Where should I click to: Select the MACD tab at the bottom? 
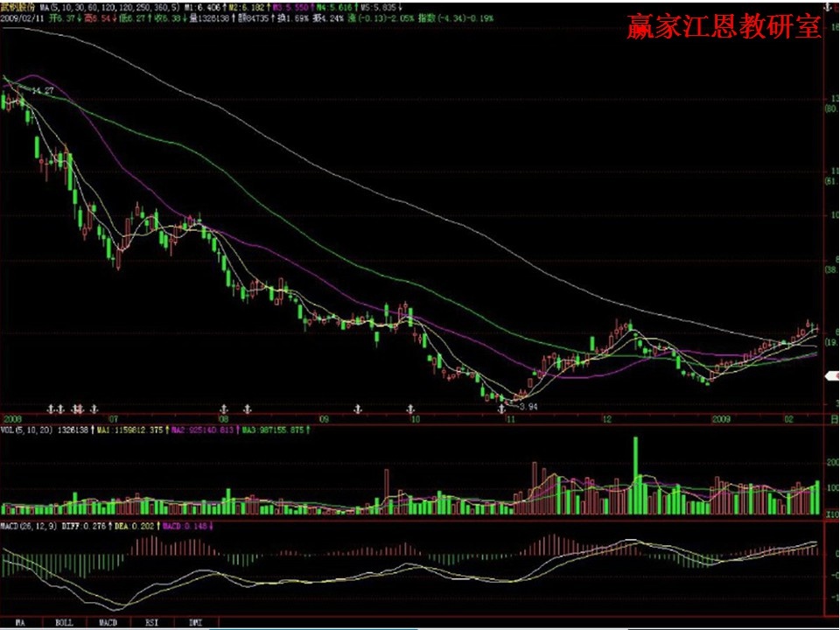pyautogui.click(x=108, y=623)
